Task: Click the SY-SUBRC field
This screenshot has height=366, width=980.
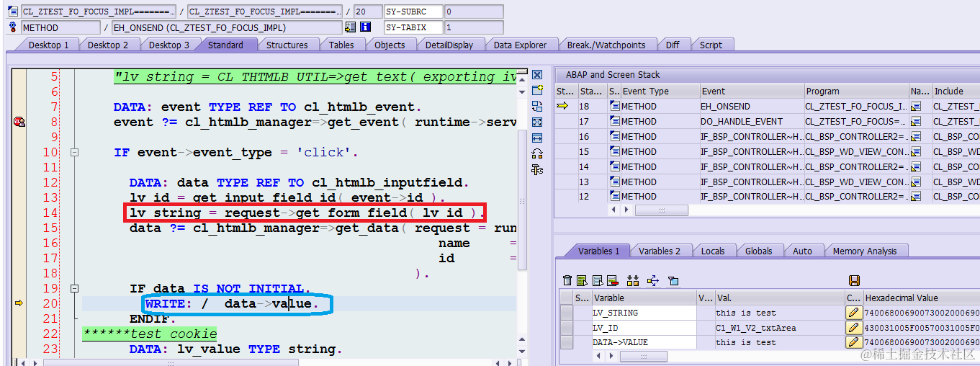Action: 413,12
